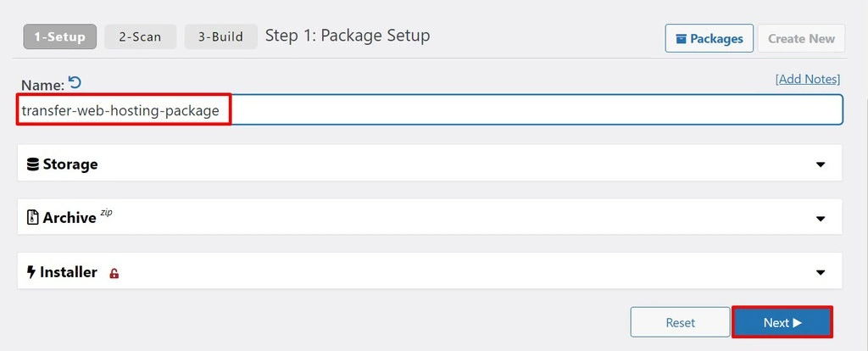Image resolution: width=868 pixels, height=351 pixels.
Task: Click the reset name icon beside Name
Action: pyautogui.click(x=75, y=83)
